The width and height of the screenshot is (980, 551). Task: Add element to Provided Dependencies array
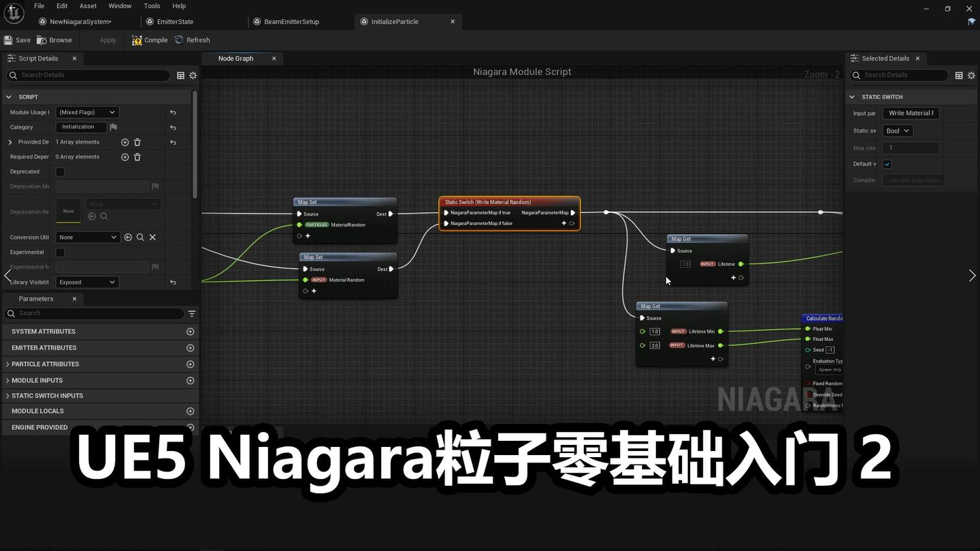pyautogui.click(x=125, y=142)
